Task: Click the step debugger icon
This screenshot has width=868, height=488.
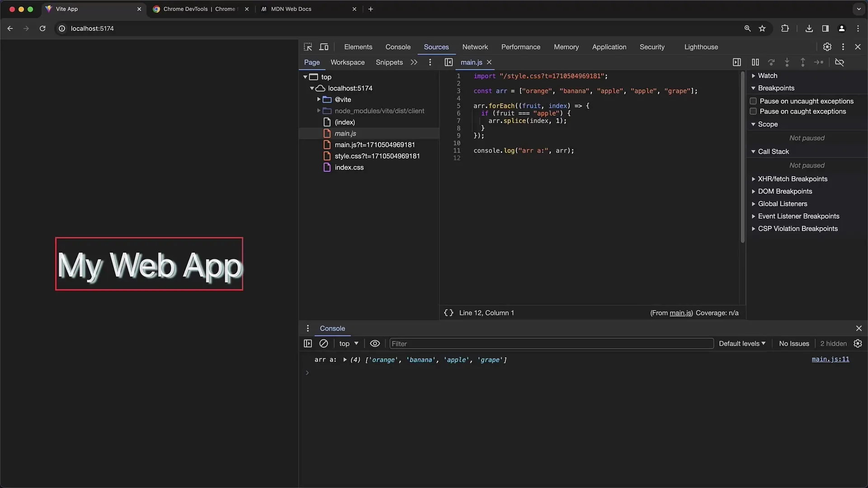Action: 819,62
